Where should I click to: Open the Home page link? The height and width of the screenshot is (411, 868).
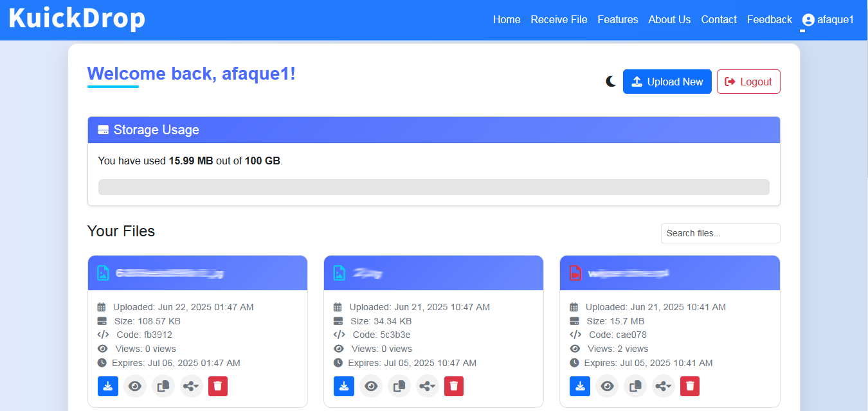coord(507,19)
